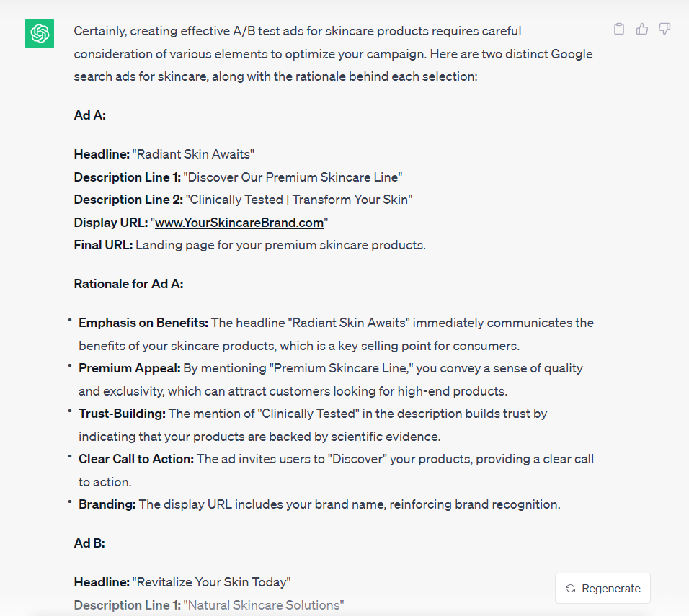The width and height of the screenshot is (689, 616).
Task: Click the "Premium Appeal:" bullet label
Action: pos(129,368)
